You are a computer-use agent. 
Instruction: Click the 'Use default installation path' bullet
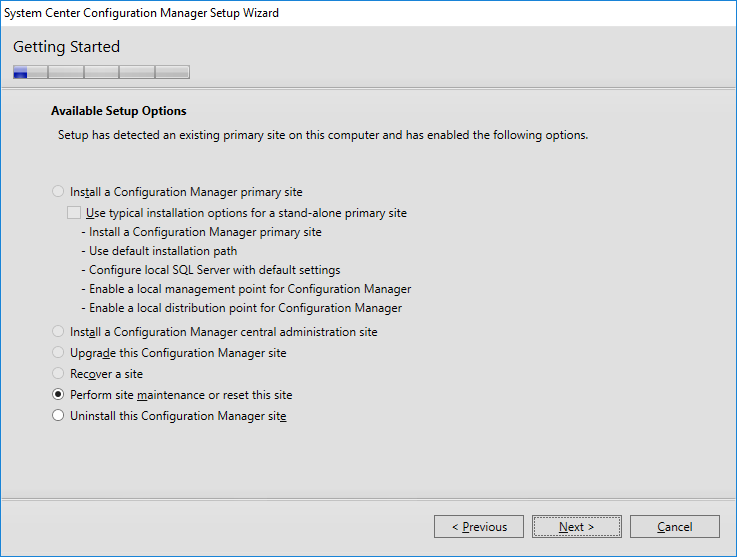[159, 251]
